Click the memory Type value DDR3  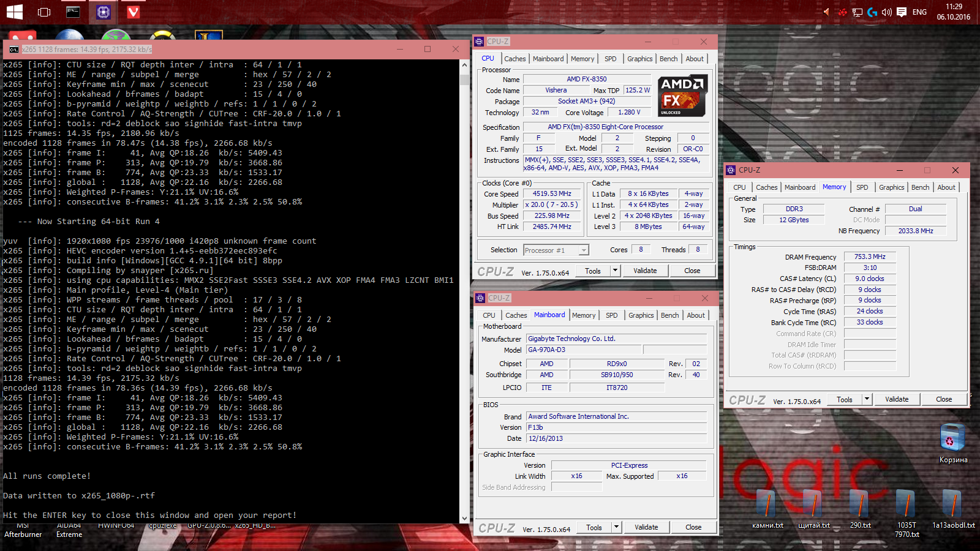pos(794,209)
